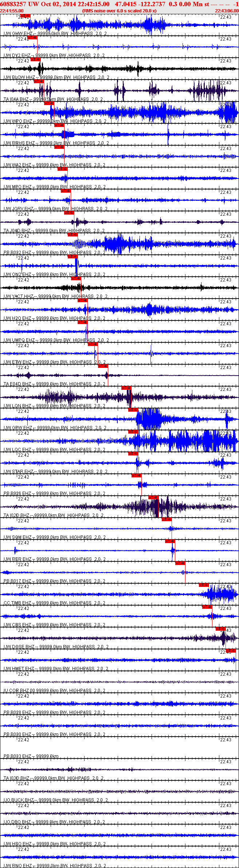Select the PB B080 EHZ station label
This screenshot has width=239, height=868.
pos(18,734)
